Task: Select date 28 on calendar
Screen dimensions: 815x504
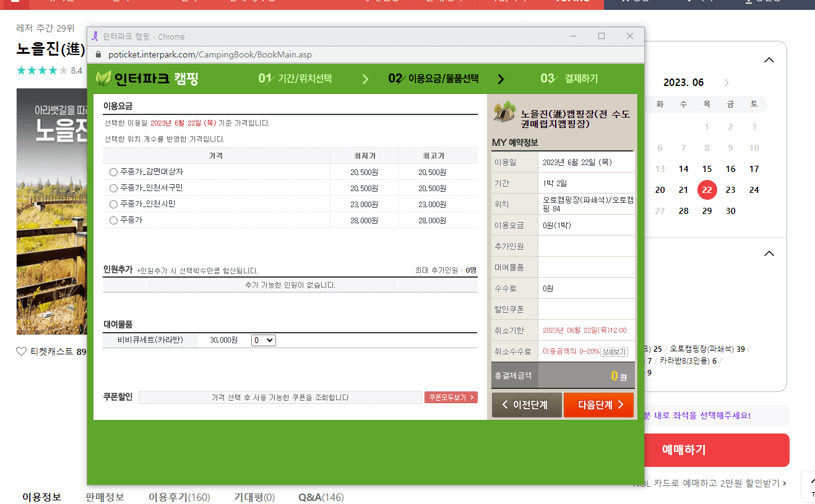Action: [x=683, y=211]
